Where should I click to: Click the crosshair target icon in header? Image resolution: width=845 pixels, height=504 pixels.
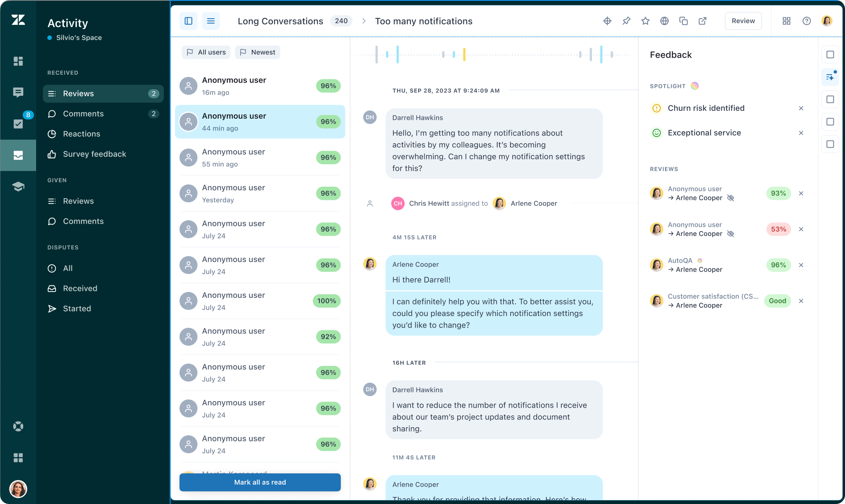607,21
